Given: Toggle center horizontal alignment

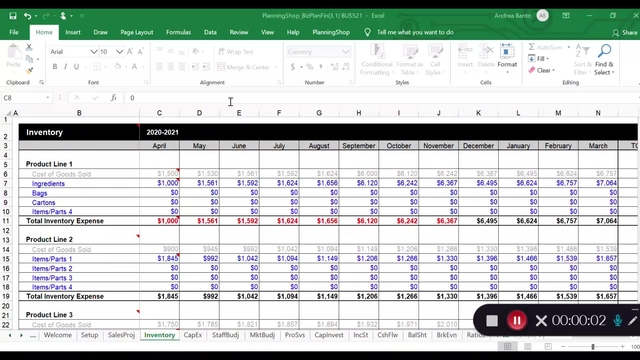Looking at the screenshot, I should pyautogui.click(x=171, y=67).
